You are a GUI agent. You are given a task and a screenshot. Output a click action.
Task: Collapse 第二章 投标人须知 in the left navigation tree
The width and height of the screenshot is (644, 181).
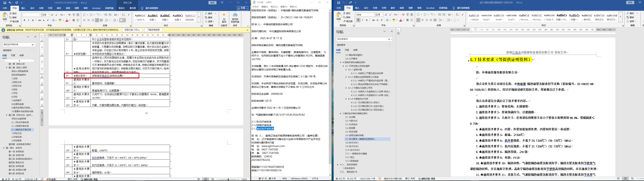point(7,68)
